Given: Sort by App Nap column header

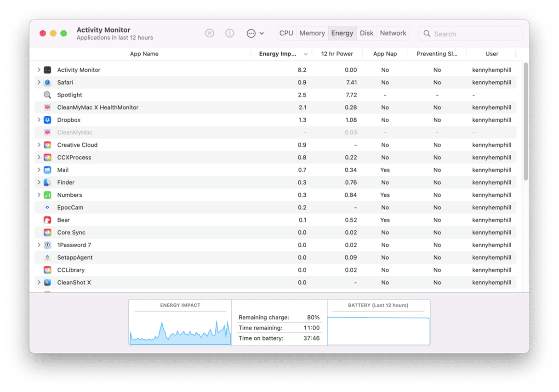Looking at the screenshot, I should (x=385, y=54).
